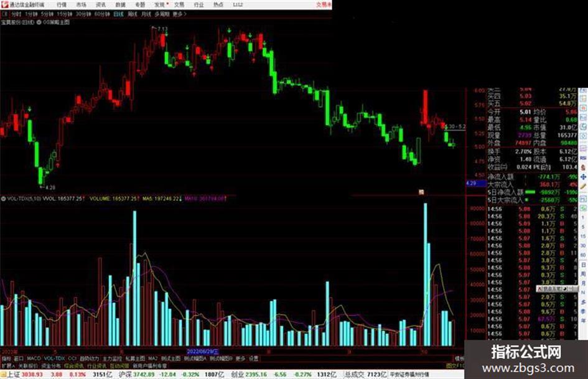Switch chart to 15分钟 period
The image size is (588, 379).
pyautogui.click(x=64, y=14)
